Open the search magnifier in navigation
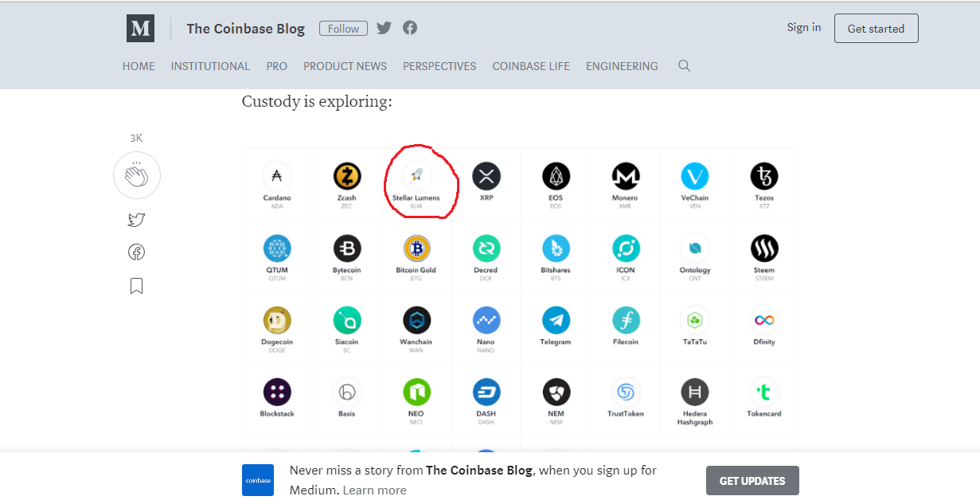 point(684,66)
